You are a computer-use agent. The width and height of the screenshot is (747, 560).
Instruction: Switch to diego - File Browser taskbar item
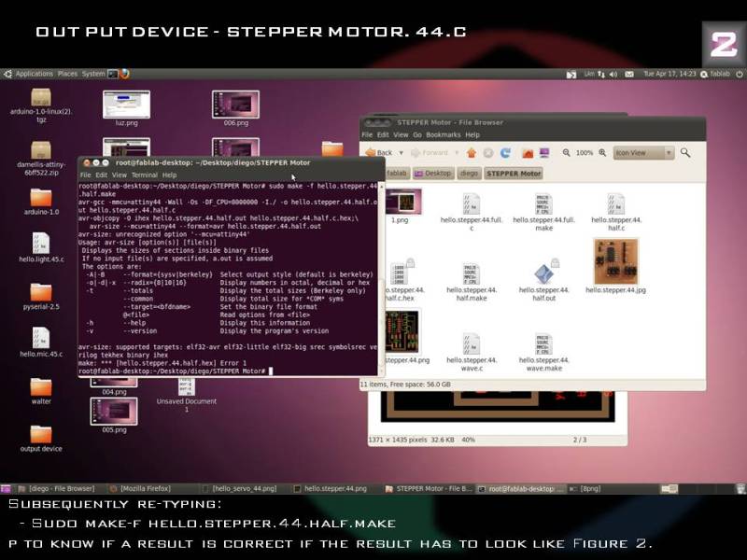point(56,488)
